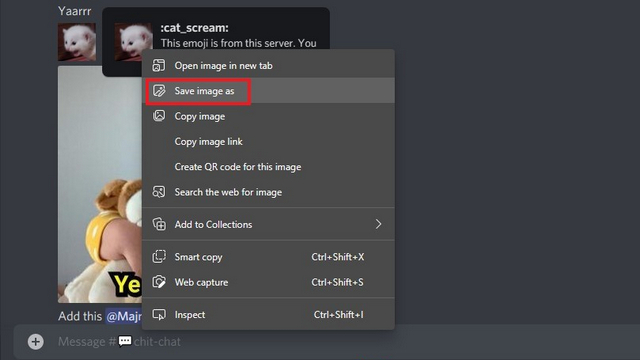Click the Open image in new tab icon
640x360 pixels.
(x=159, y=65)
